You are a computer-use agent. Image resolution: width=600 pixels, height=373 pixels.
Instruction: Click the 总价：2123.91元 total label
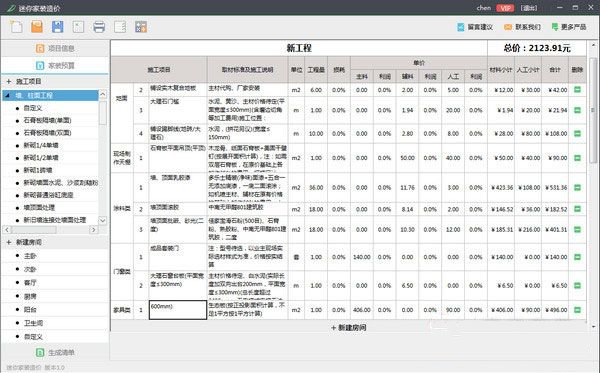537,48
